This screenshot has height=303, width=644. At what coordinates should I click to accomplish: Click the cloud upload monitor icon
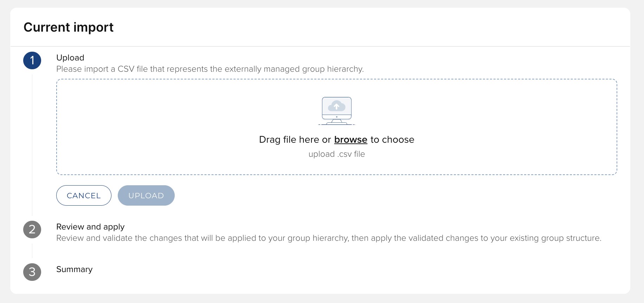[336, 110]
